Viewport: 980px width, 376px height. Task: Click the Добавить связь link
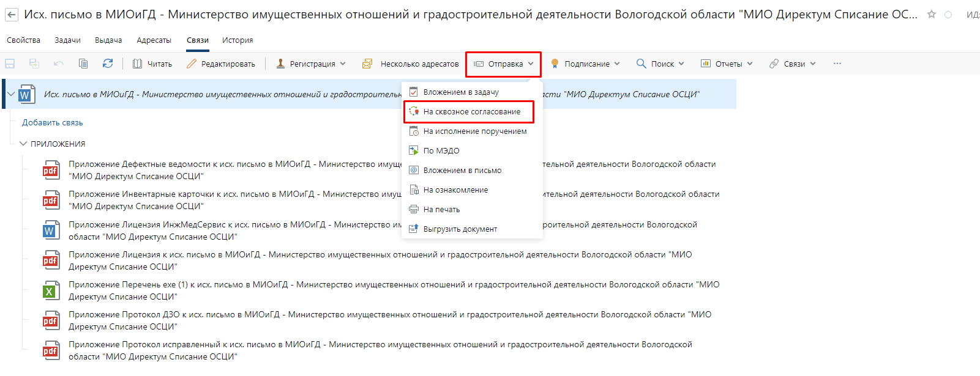pyautogui.click(x=53, y=123)
